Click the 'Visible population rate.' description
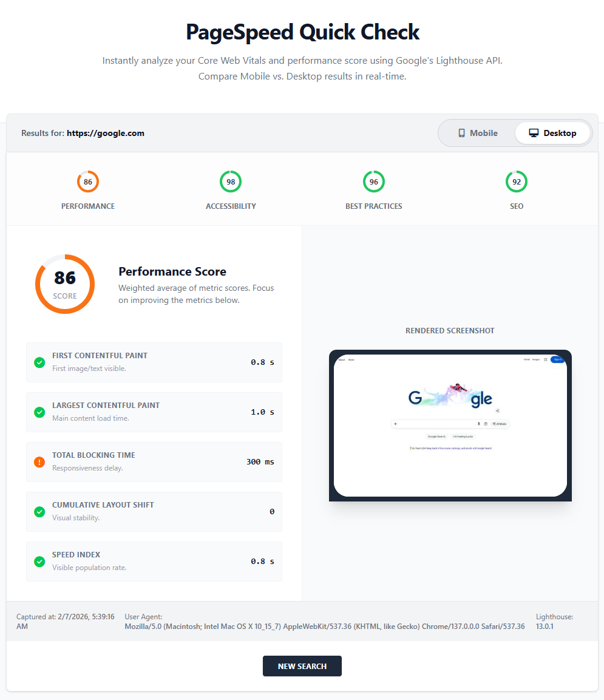 (x=89, y=568)
